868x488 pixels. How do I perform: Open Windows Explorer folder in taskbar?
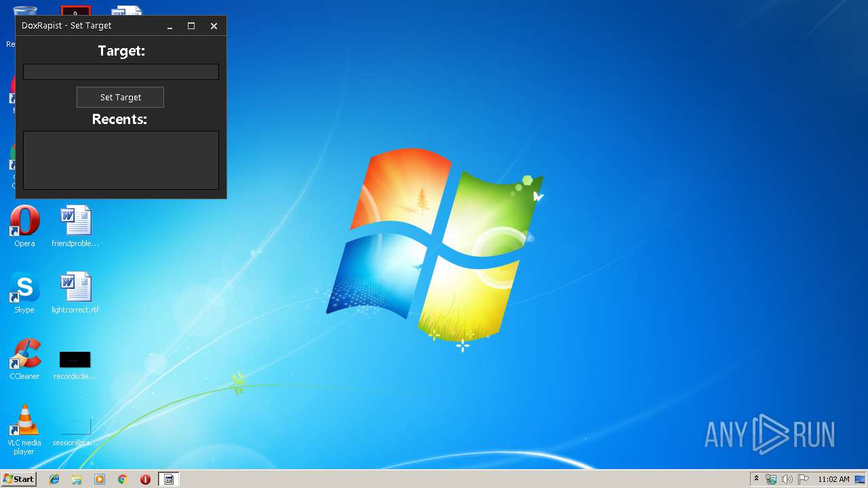(x=77, y=479)
